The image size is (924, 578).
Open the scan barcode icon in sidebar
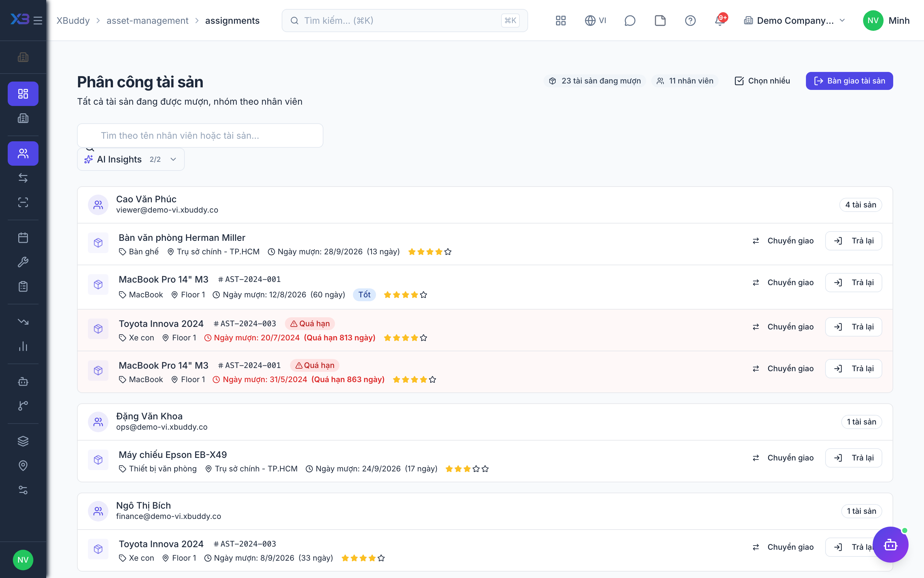point(23,202)
